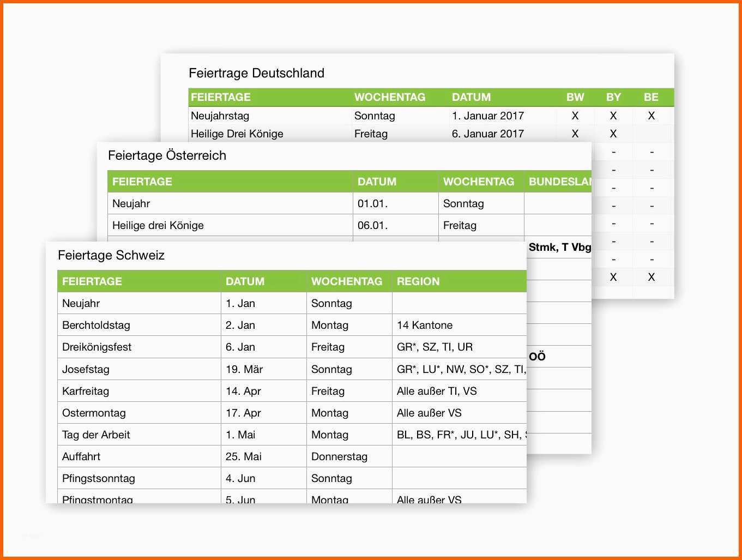742x560 pixels.
Task: Select the 06.01. date cell
Action: pos(396,225)
